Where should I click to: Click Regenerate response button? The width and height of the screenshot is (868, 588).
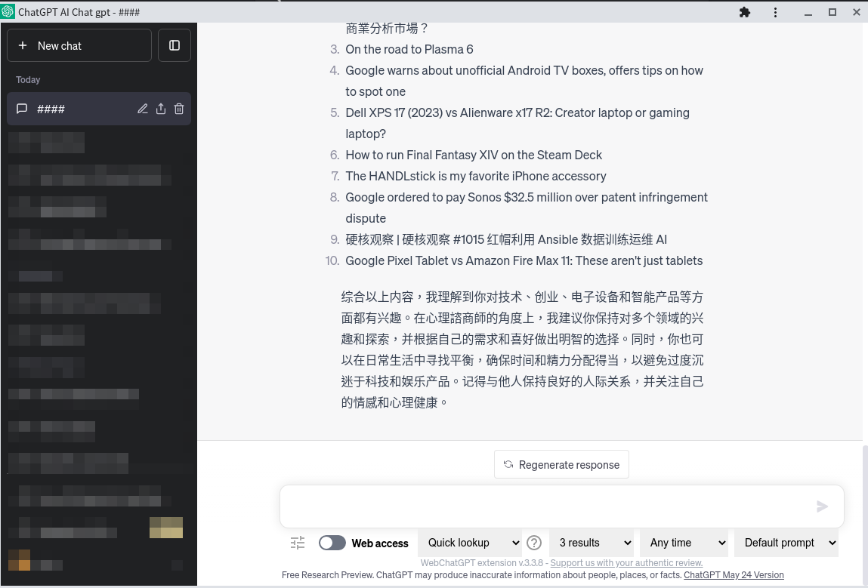[561, 465]
